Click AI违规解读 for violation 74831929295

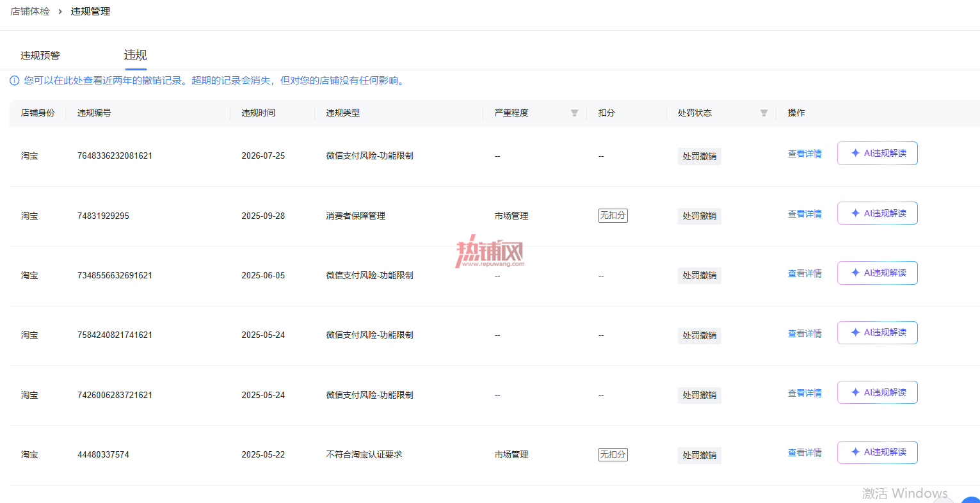click(878, 213)
